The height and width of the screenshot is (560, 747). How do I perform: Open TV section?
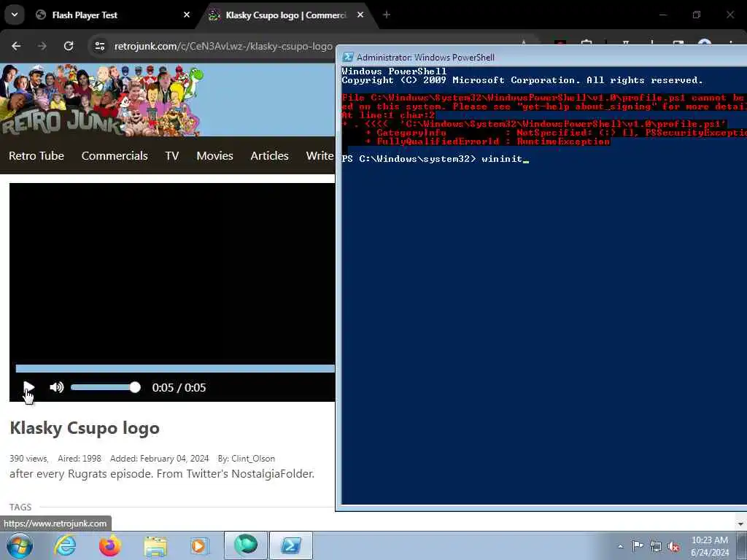click(172, 156)
